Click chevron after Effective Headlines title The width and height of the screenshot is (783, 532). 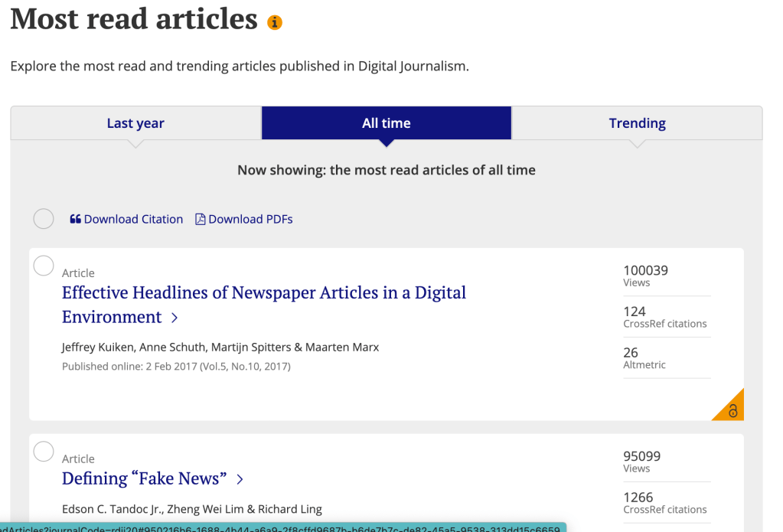click(175, 318)
